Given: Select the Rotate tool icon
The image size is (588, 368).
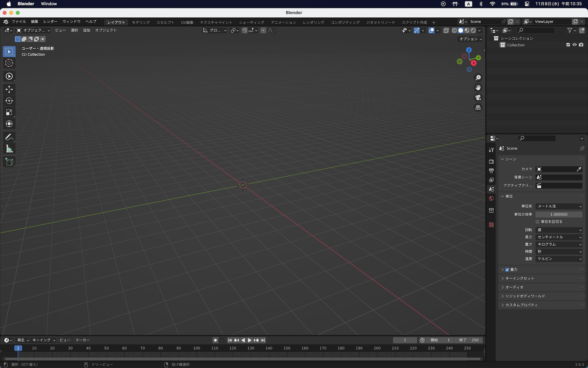Looking at the screenshot, I should pyautogui.click(x=9, y=101).
